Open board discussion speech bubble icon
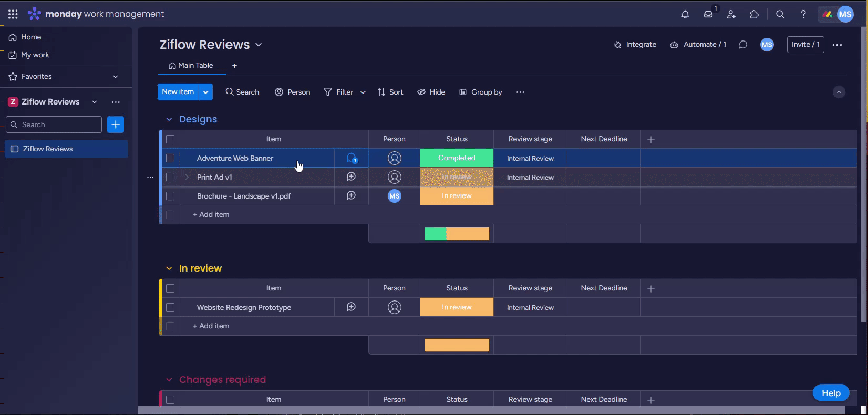868x415 pixels. [743, 45]
